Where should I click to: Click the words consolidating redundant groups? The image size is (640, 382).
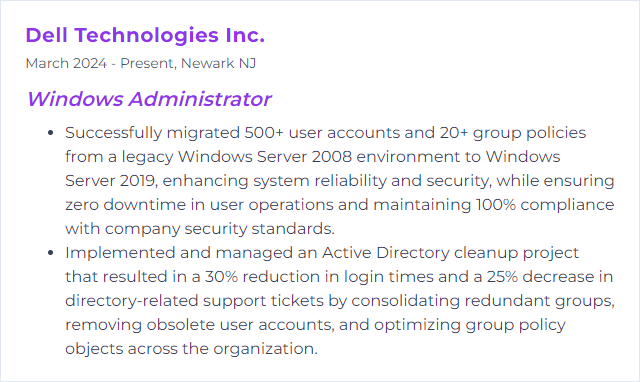(483, 301)
